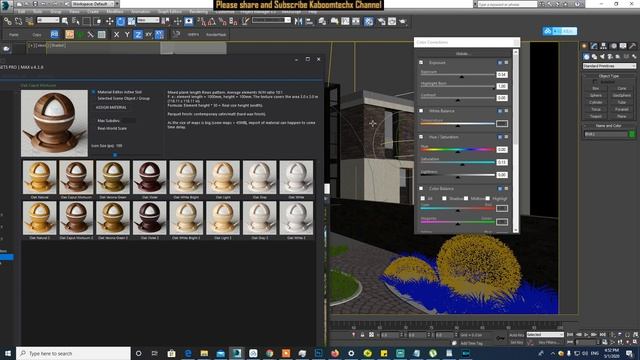
Task: Open the selection filter dropdown in toolbar
Action: 48,20
